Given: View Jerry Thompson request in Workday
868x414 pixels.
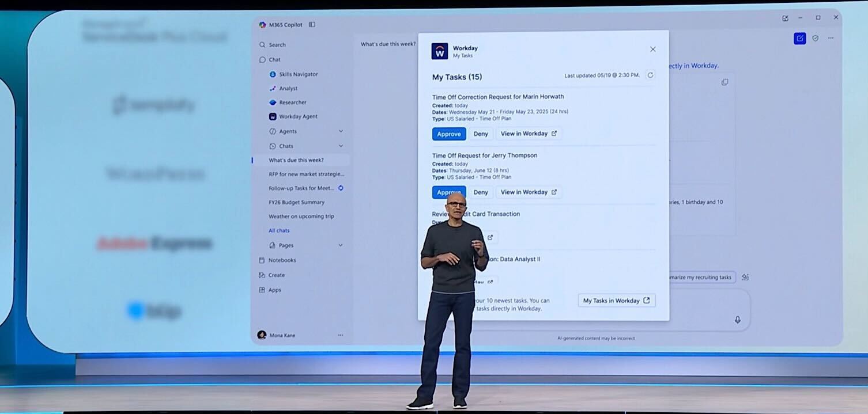Looking at the screenshot, I should 529,192.
